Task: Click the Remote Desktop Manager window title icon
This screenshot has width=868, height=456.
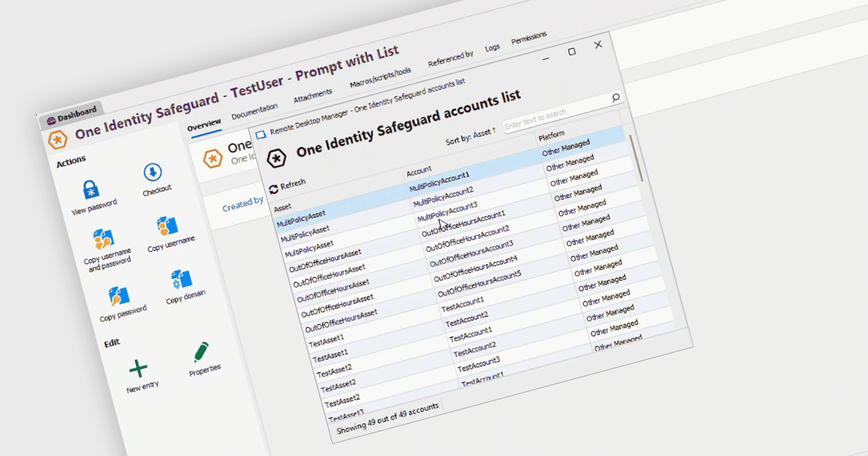Action: 260,135
